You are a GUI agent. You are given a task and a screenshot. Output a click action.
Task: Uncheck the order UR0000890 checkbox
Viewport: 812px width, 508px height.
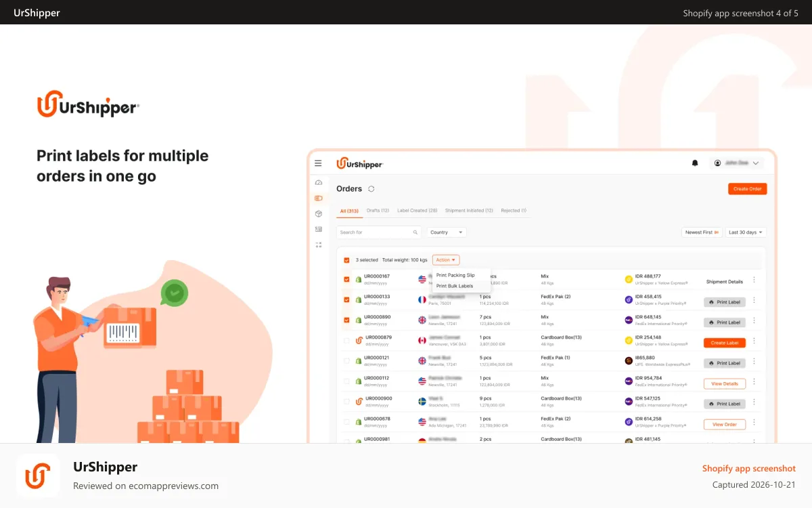(346, 320)
